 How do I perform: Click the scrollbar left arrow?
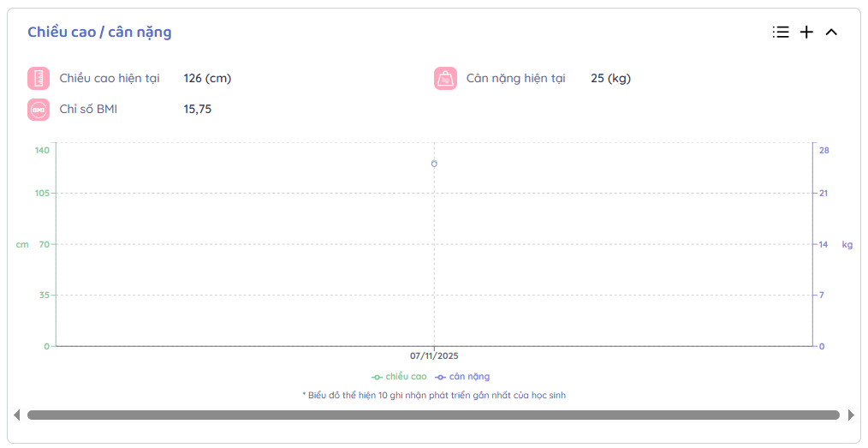coord(16,415)
